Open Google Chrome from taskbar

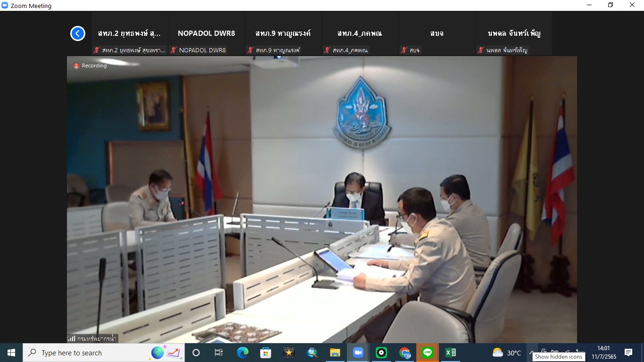405,353
